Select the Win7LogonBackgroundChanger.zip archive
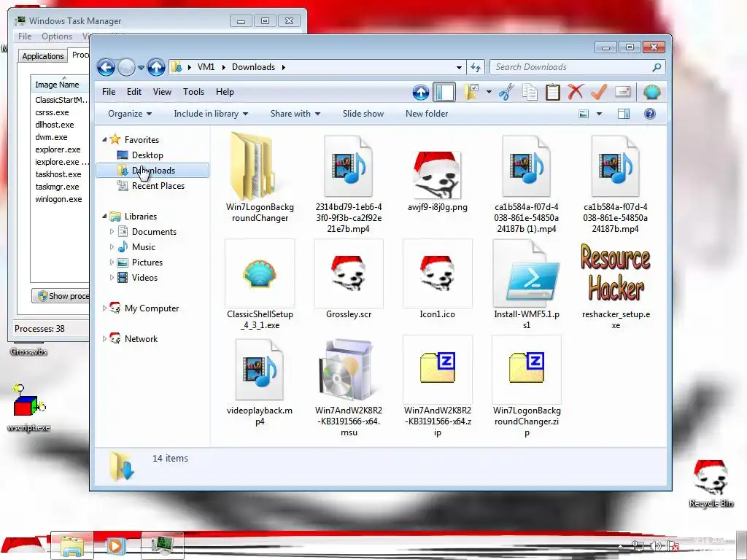The image size is (747, 560). [527, 386]
